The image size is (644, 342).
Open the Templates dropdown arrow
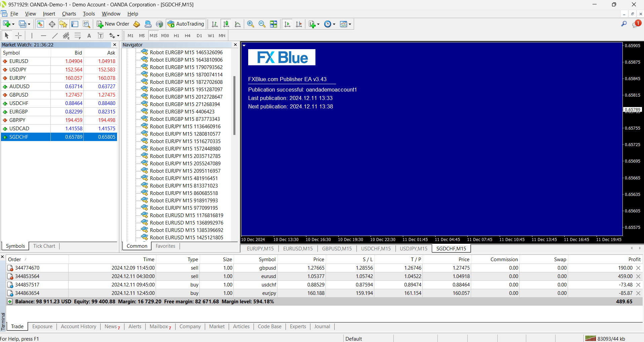350,24
